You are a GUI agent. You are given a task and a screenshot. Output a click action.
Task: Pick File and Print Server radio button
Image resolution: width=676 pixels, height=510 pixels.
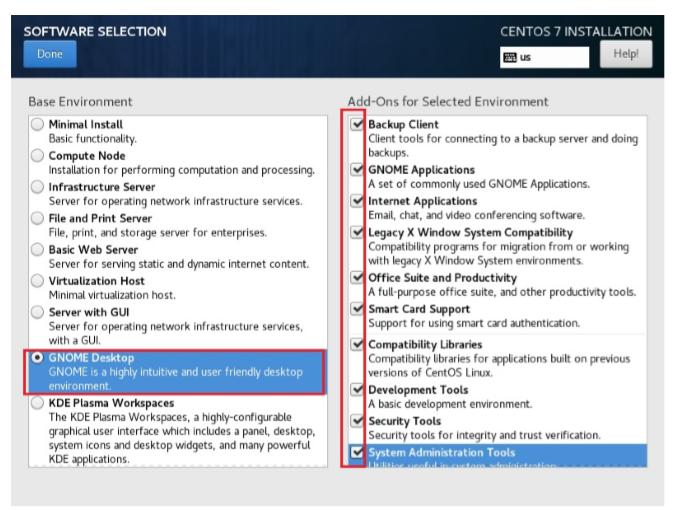coord(38,218)
